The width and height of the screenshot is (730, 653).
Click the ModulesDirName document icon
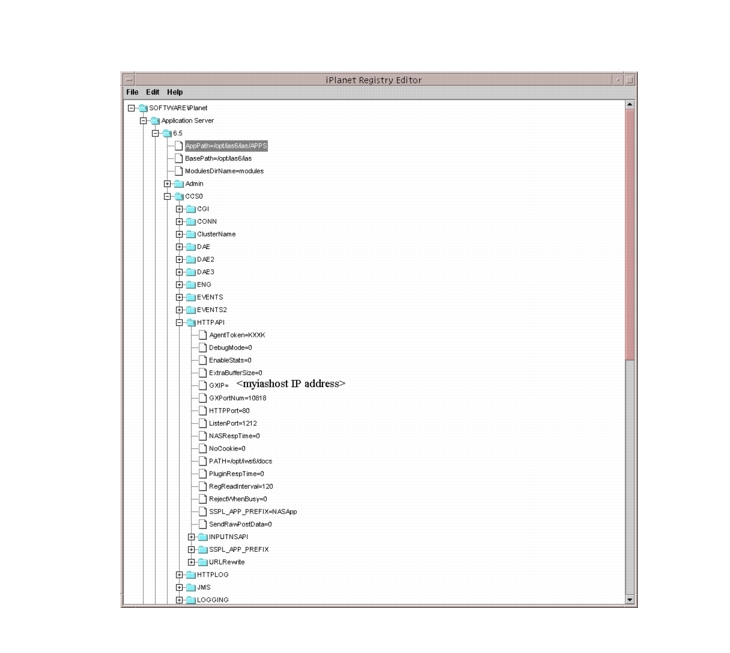pyautogui.click(x=179, y=171)
